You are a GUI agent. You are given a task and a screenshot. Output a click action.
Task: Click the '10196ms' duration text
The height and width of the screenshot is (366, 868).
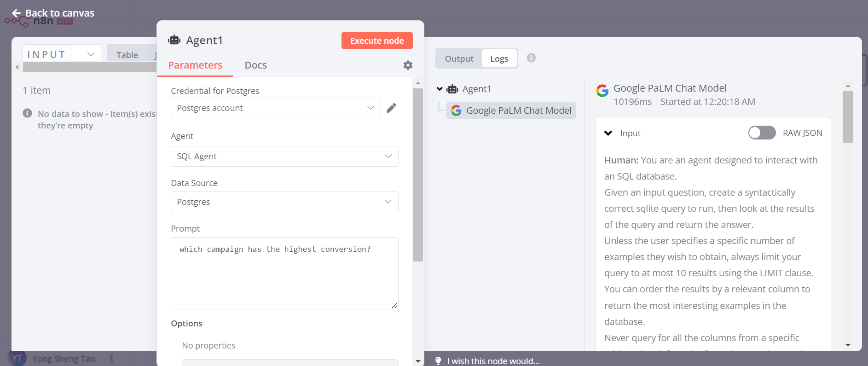[x=632, y=102]
